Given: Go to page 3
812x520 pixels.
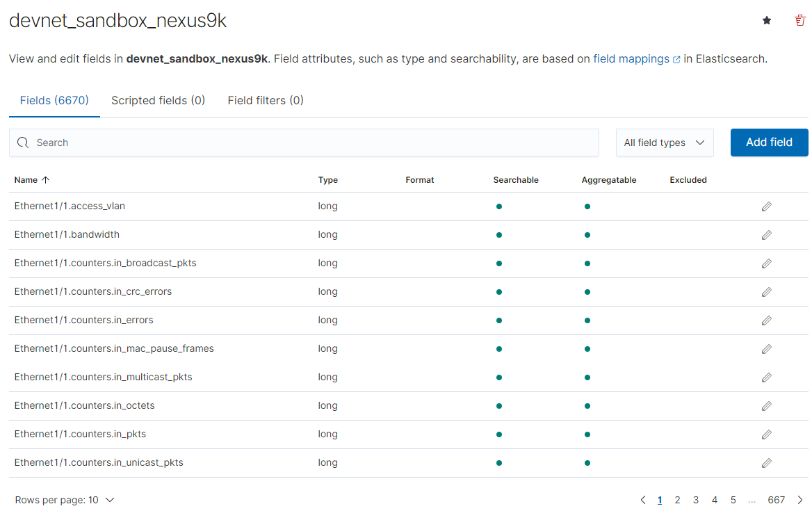Looking at the screenshot, I should point(696,500).
